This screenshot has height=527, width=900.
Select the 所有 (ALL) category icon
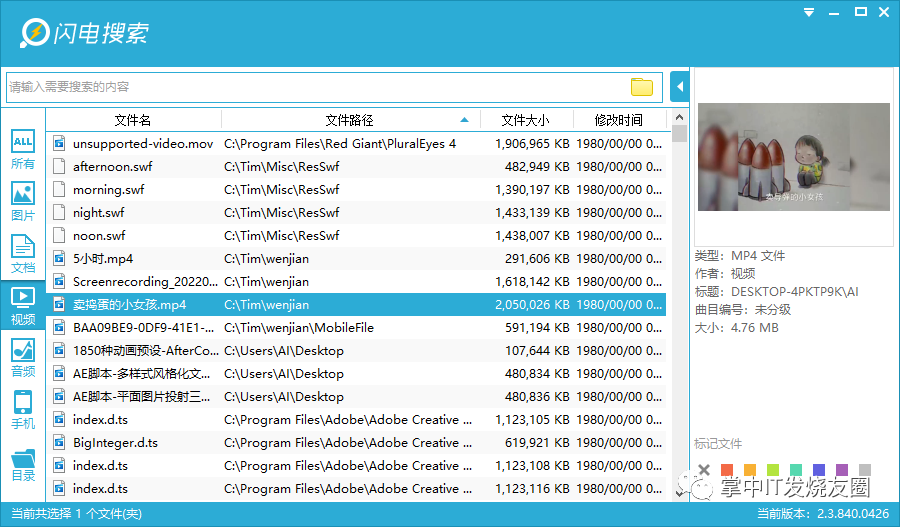point(23,149)
